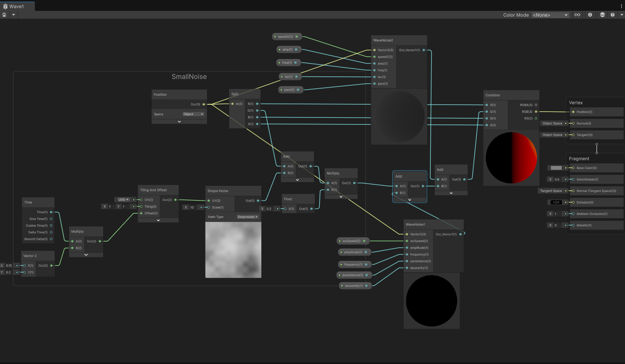Select the Base Color swatch in Fragment
The height and width of the screenshot is (364, 625).
point(556,168)
